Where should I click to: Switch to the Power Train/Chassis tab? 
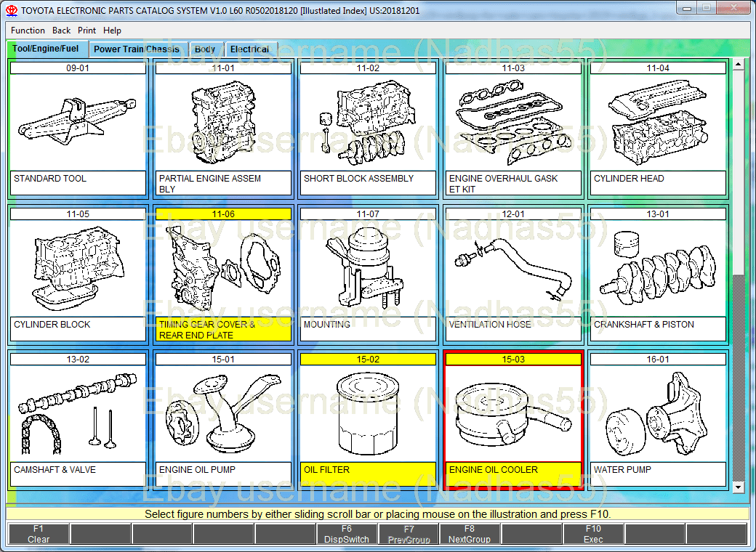pos(136,49)
